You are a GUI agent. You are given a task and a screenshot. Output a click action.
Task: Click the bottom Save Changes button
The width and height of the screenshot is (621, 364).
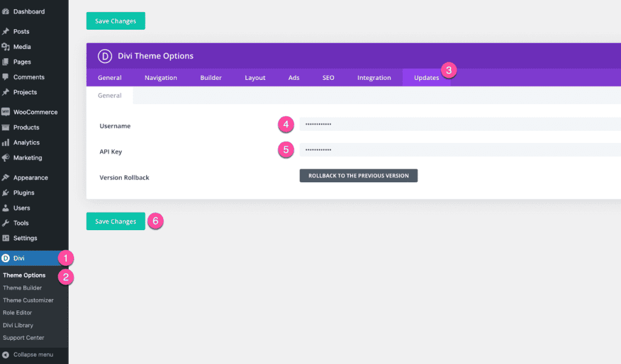tap(116, 221)
